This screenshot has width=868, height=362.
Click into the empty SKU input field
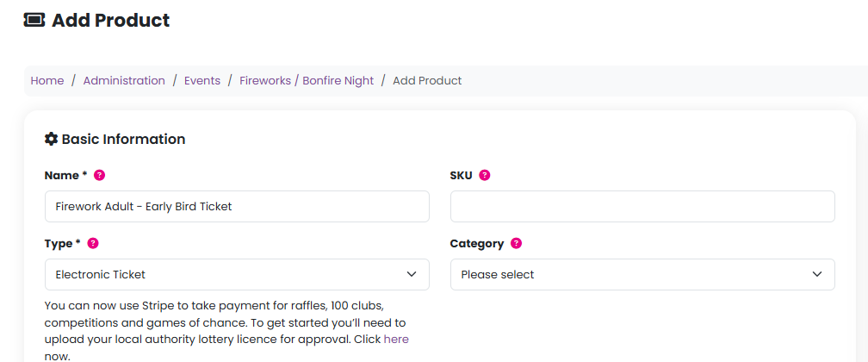[642, 206]
